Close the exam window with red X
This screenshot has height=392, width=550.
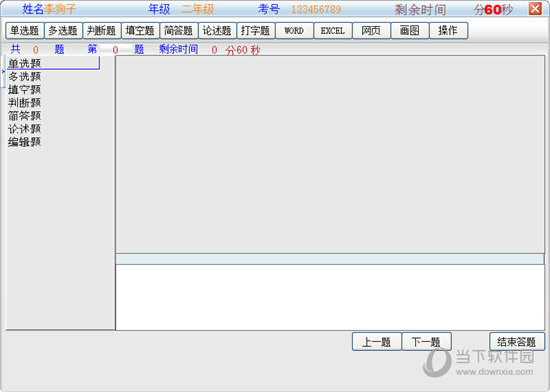tap(535, 9)
